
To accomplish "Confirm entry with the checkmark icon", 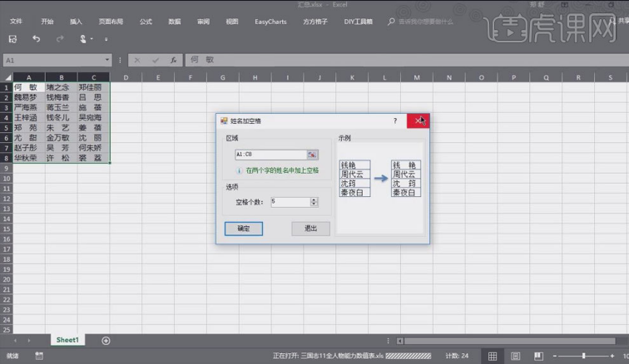I will [x=156, y=60].
